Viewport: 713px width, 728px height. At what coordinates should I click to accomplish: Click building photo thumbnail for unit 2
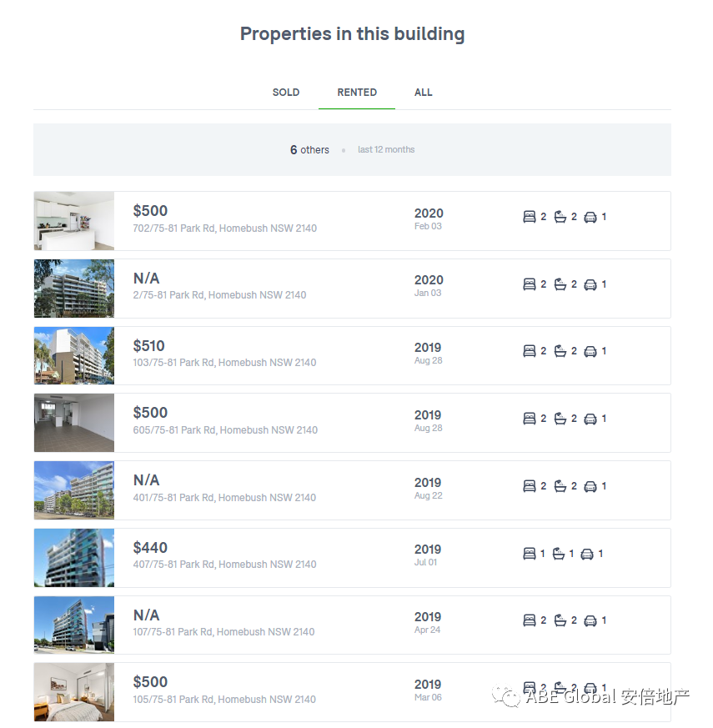(74, 289)
